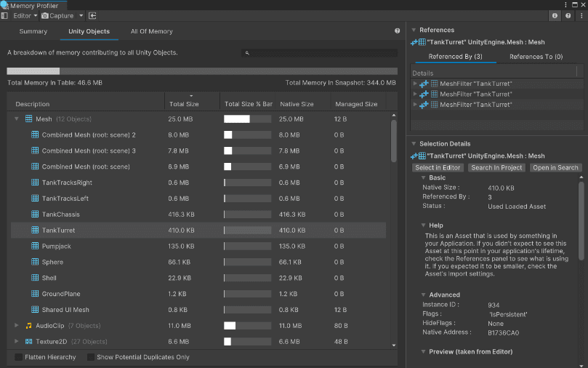
Task: Collapse the Advanced foldout
Action: tap(424, 295)
